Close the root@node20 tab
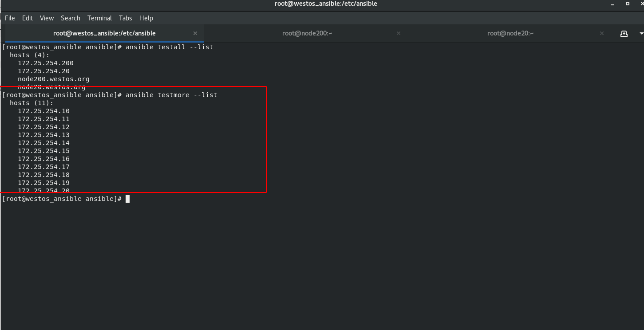Screen dimensions: 644x330 pyautogui.click(x=602, y=33)
